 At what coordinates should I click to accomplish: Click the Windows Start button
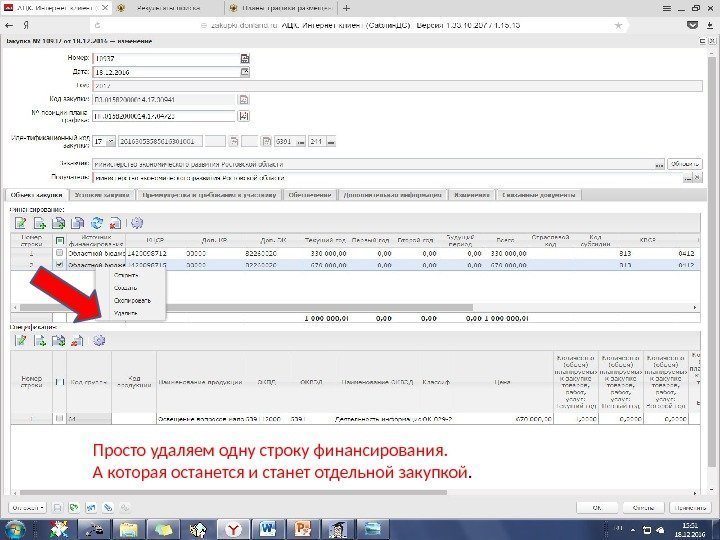coord(13,529)
